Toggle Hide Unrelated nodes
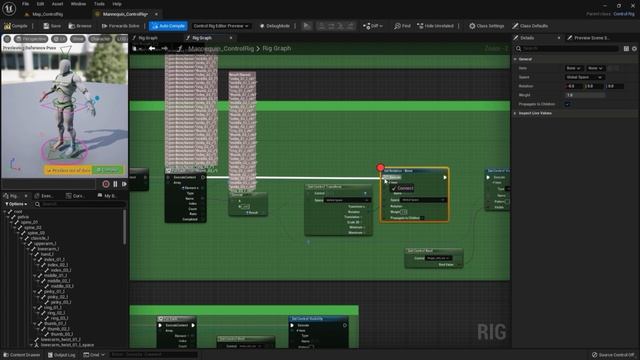 click(435, 26)
